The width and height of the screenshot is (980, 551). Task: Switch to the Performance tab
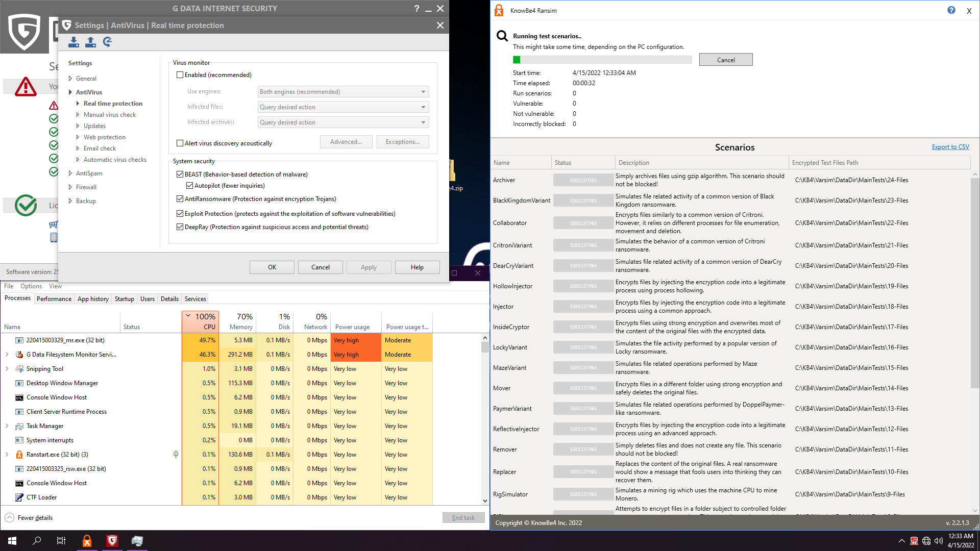54,299
